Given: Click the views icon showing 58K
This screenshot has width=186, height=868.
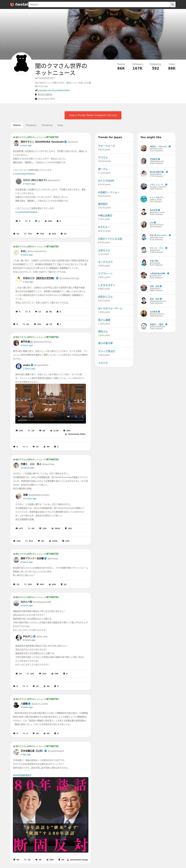Looking at the screenshot, I should click(48, 860).
